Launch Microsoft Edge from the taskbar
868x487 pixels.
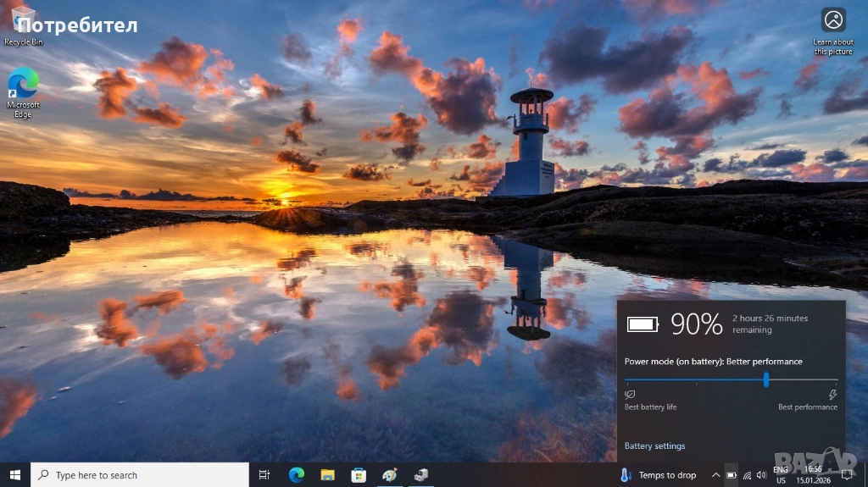297,475
